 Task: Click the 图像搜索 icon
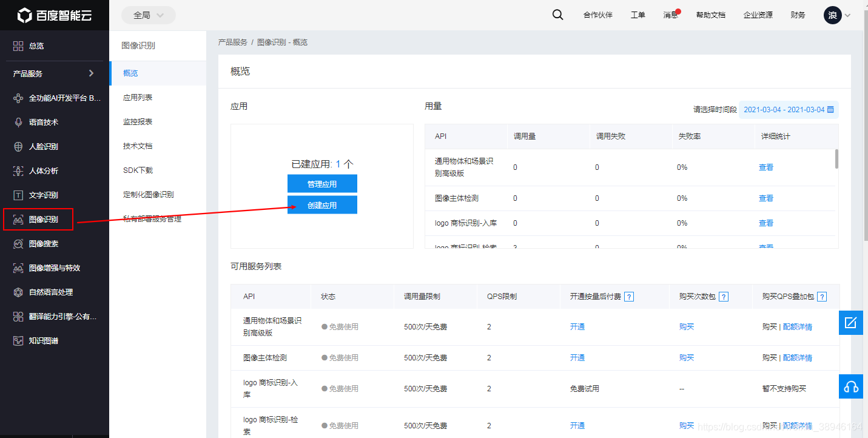click(x=19, y=243)
